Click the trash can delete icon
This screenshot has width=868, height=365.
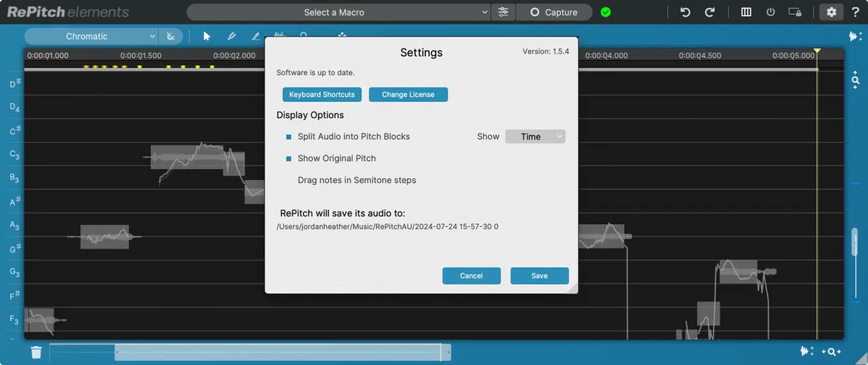pos(36,352)
